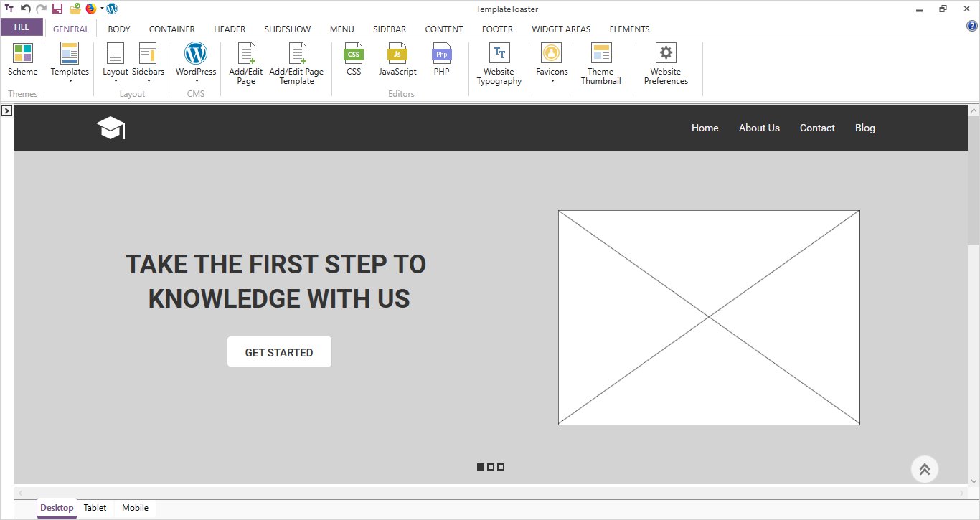Viewport: 980px width, 520px height.
Task: Open the JavaScript editor
Action: pos(397,54)
